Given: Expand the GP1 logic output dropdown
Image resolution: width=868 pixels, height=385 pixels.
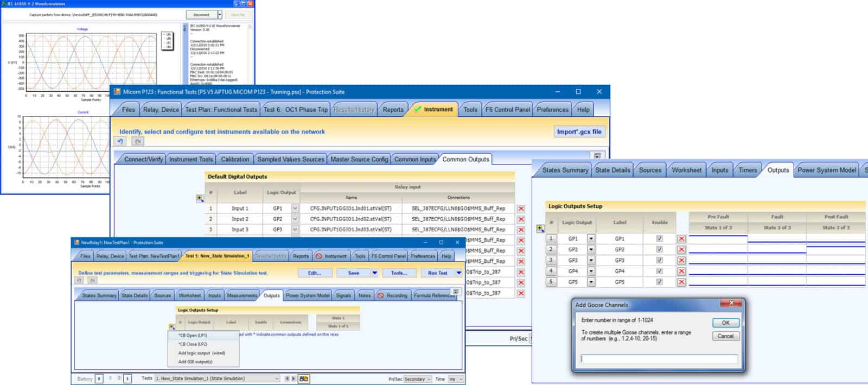Looking at the screenshot, I should point(591,239).
